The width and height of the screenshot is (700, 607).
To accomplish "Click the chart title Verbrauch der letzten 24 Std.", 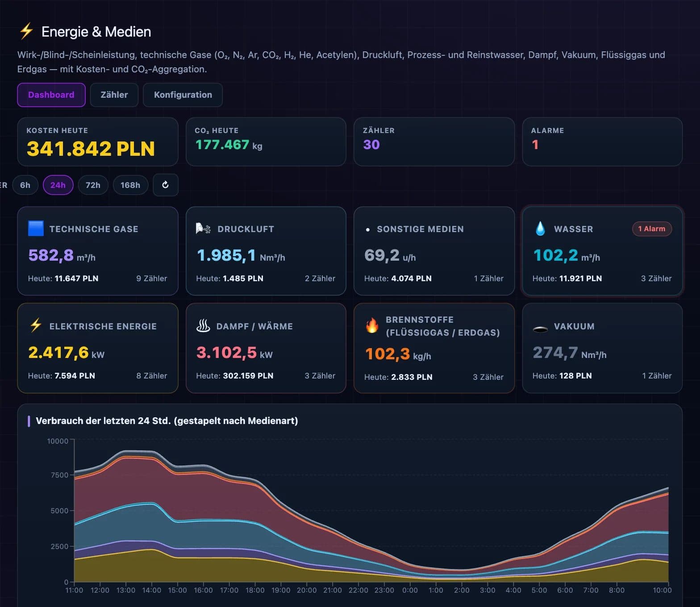I will click(x=167, y=421).
